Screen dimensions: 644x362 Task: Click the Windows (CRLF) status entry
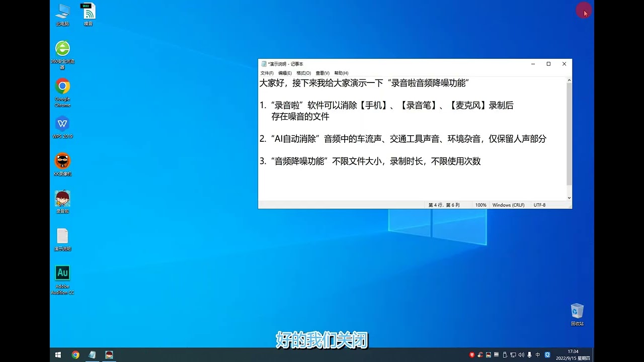[x=508, y=205]
